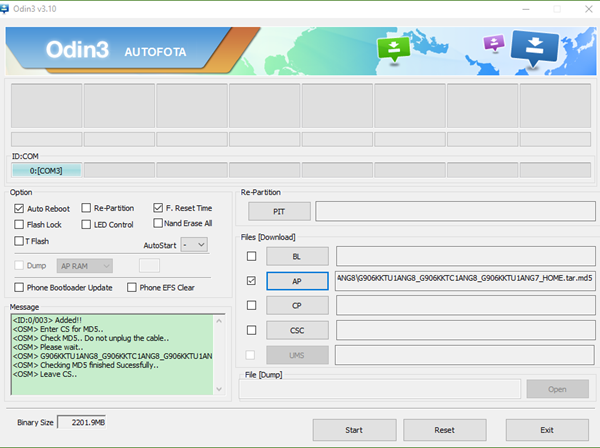Viewport: 600px width, 448px height.
Task: Click the PIT button
Action: click(x=279, y=211)
